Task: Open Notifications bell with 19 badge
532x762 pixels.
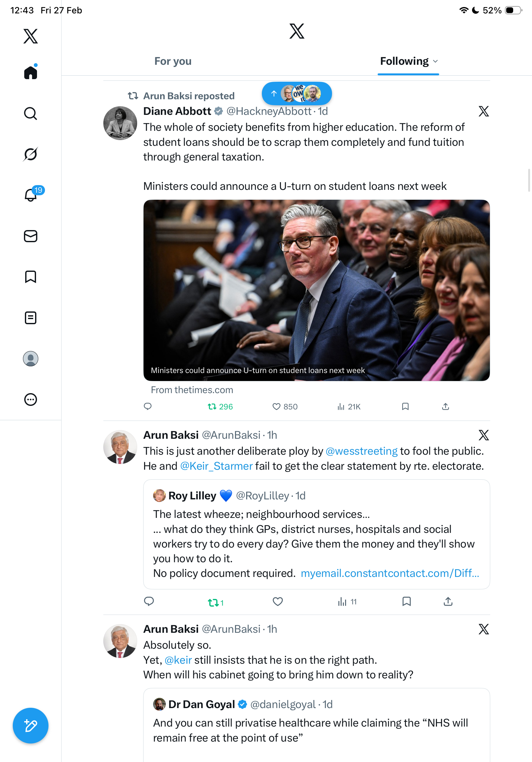Action: click(31, 194)
